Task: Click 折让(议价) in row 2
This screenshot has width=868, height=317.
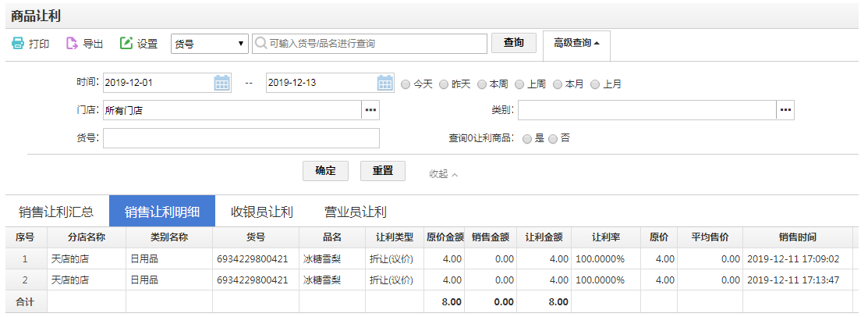Action: (x=391, y=280)
